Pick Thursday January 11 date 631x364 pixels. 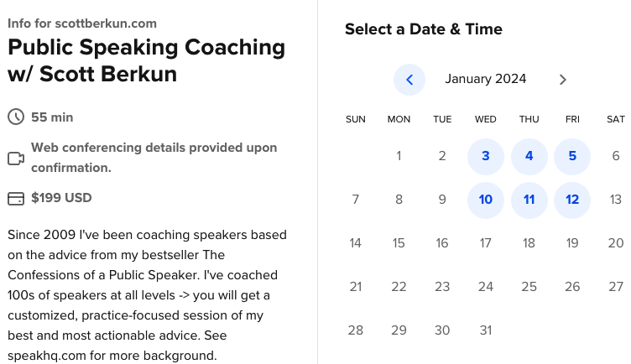coord(529,200)
